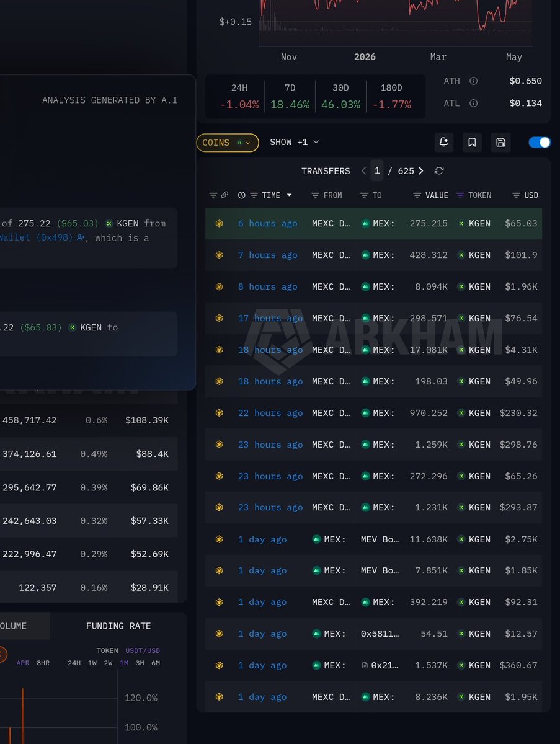
Task: Click USD amount $230.32
Action: 518,414
